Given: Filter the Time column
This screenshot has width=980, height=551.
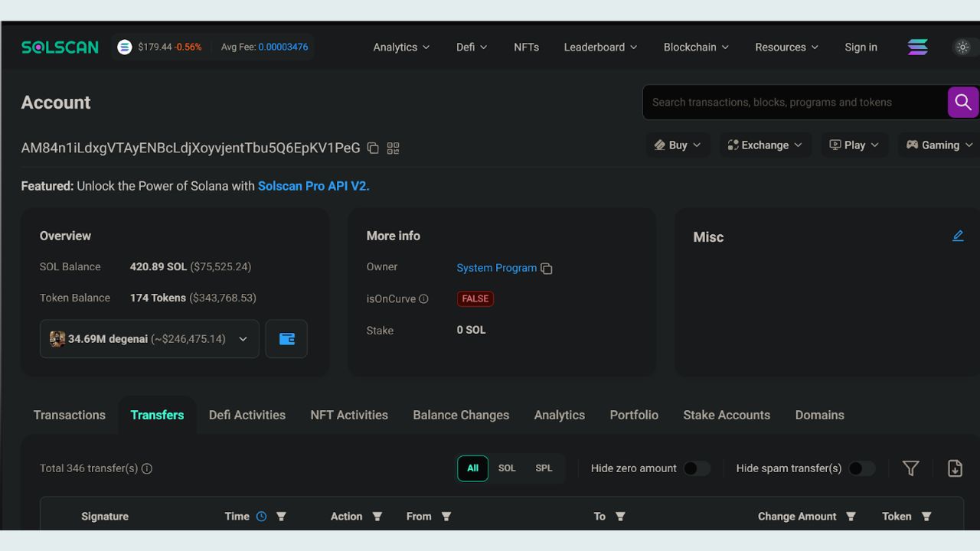Looking at the screenshot, I should pyautogui.click(x=281, y=517).
